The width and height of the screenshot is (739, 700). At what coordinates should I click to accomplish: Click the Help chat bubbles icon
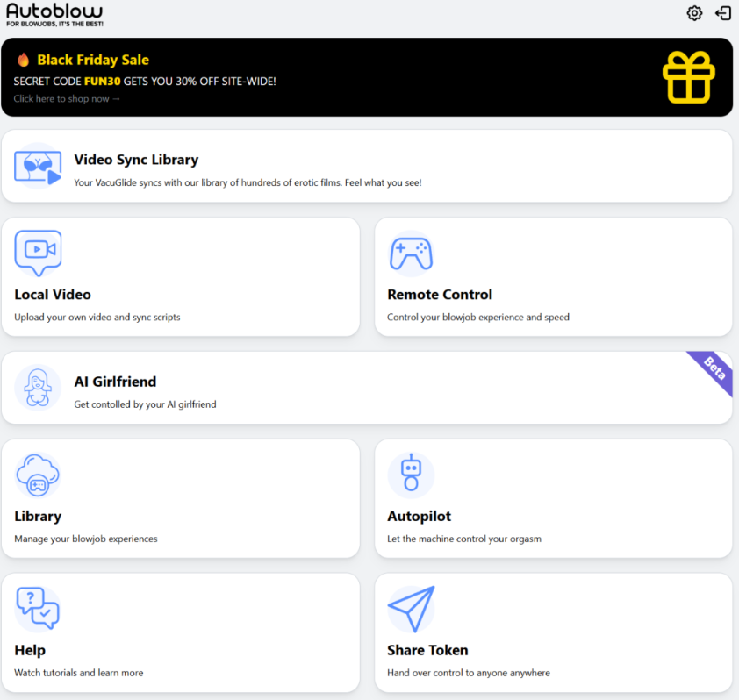(x=38, y=609)
